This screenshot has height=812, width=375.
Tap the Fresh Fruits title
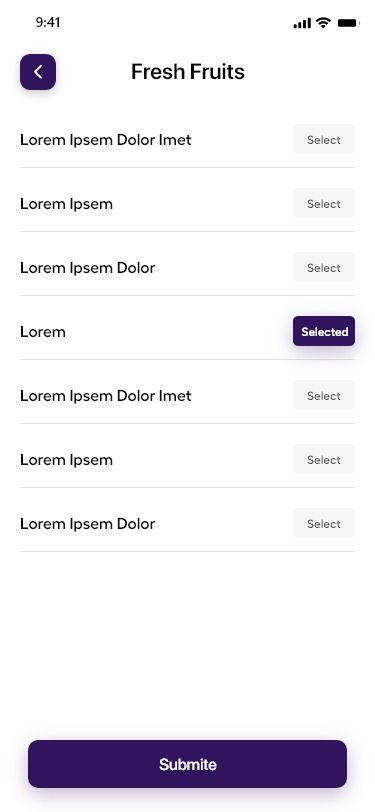[188, 71]
